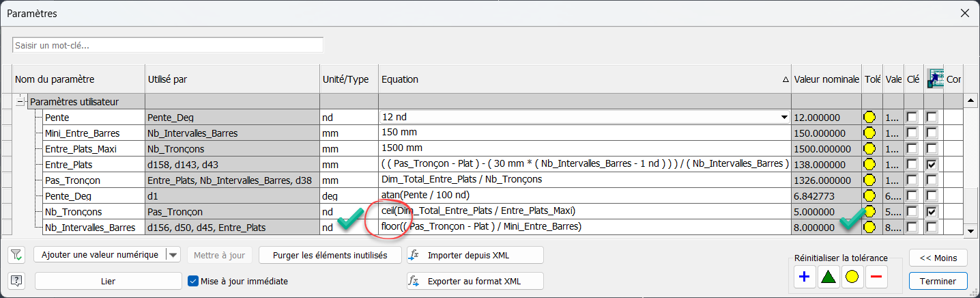Check the export box for Pente_Deg

click(931, 195)
